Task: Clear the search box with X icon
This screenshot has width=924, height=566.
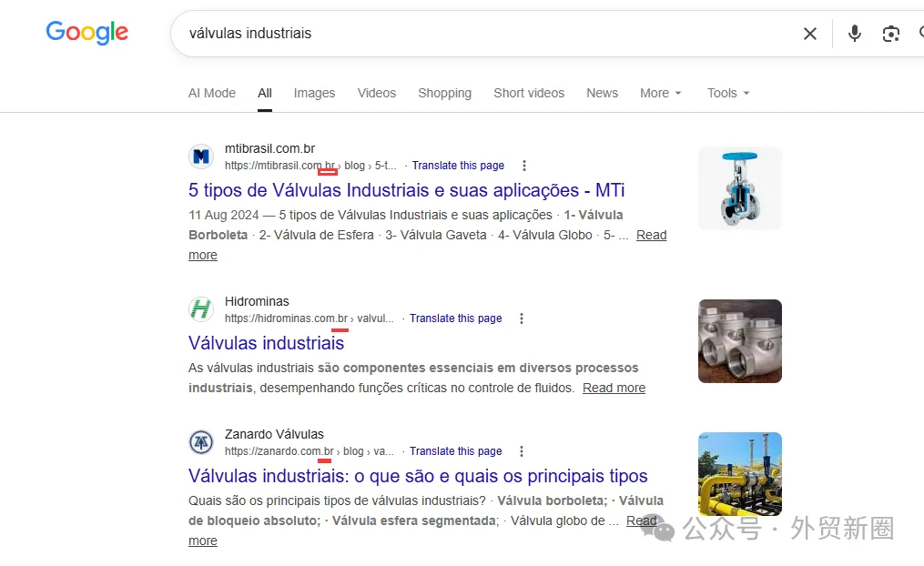Action: 809,34
